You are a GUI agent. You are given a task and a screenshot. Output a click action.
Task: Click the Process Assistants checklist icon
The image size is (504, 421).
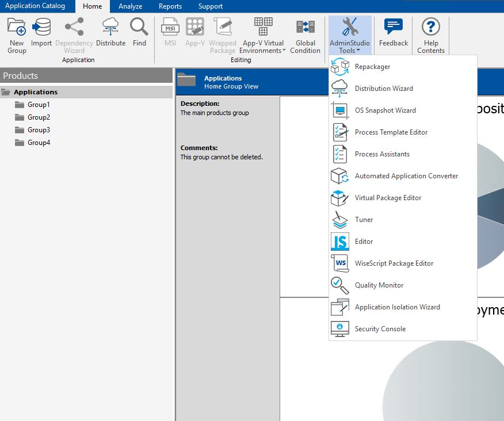pos(340,154)
